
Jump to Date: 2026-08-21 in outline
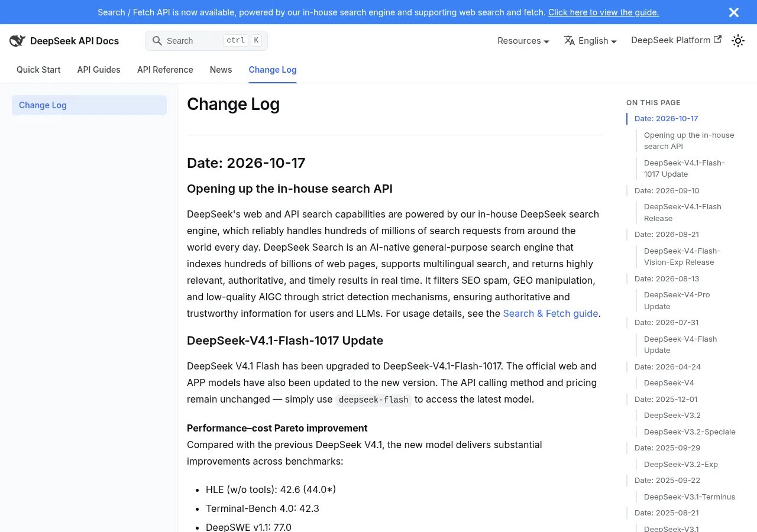tap(667, 234)
